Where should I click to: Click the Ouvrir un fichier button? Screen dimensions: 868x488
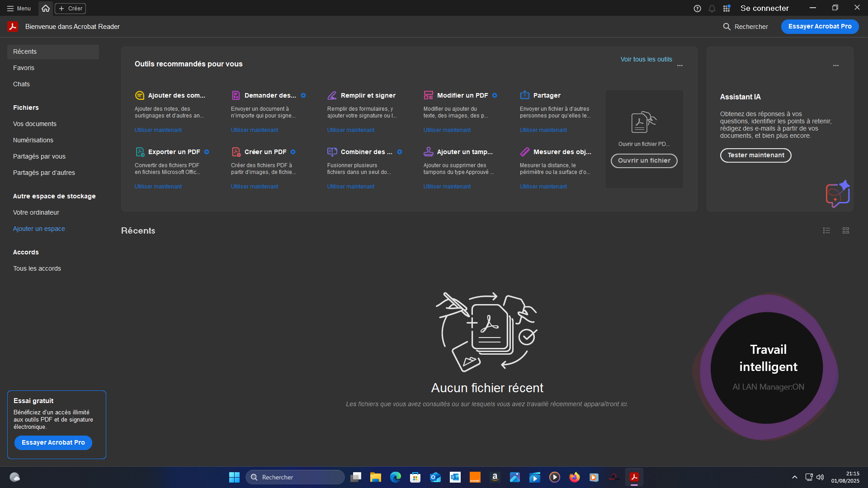tap(644, 161)
